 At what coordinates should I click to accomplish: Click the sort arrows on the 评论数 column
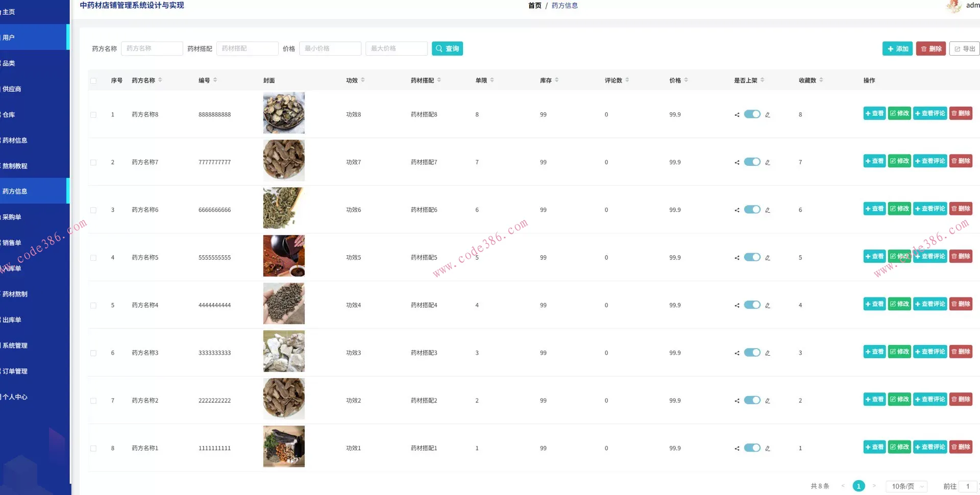(x=628, y=80)
